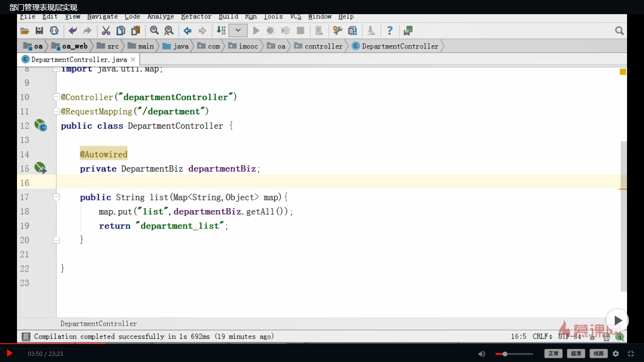
Task: Click the video player play button
Action: pos(9,353)
